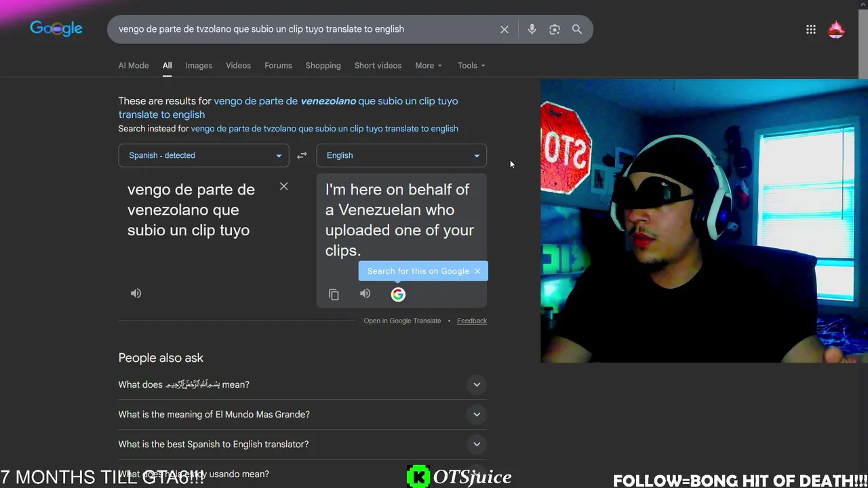Open in Google Translate link
Screen dimensions: 868x488
(x=402, y=321)
